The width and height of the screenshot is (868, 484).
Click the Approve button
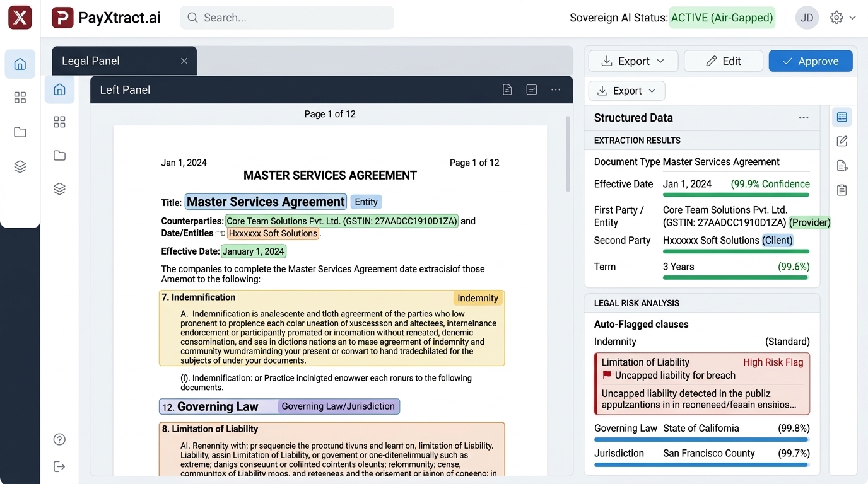(x=811, y=61)
